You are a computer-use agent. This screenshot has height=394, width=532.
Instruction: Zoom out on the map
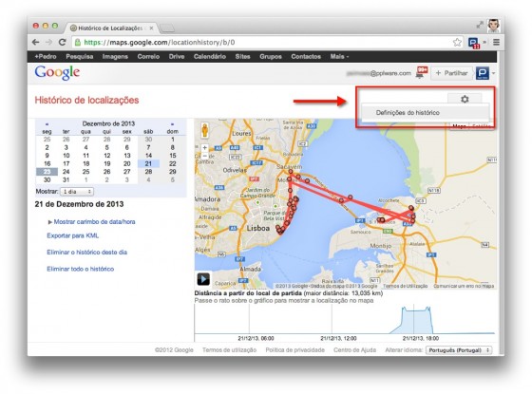[204, 156]
